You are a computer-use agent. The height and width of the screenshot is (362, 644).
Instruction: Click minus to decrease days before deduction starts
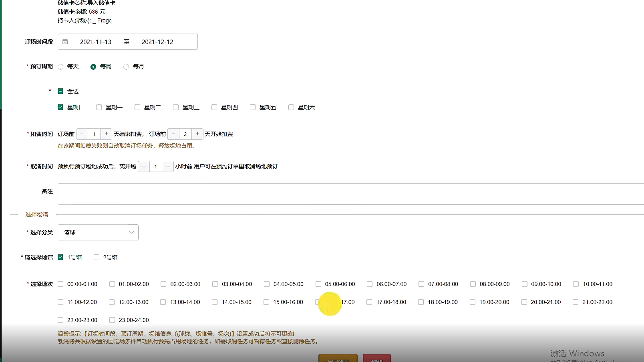[x=173, y=134]
